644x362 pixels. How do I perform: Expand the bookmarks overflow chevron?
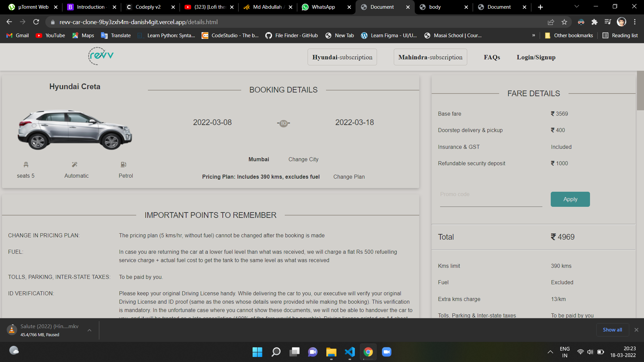pyautogui.click(x=534, y=36)
